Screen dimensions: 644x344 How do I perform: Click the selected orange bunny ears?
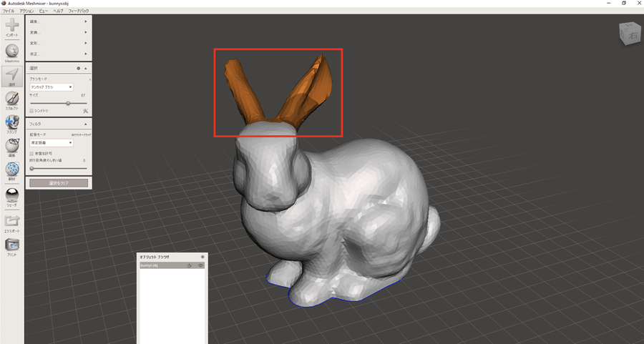304,94
